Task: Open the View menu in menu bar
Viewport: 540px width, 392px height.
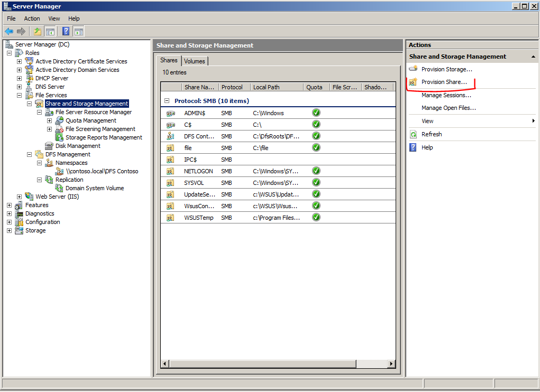Action: pos(54,18)
